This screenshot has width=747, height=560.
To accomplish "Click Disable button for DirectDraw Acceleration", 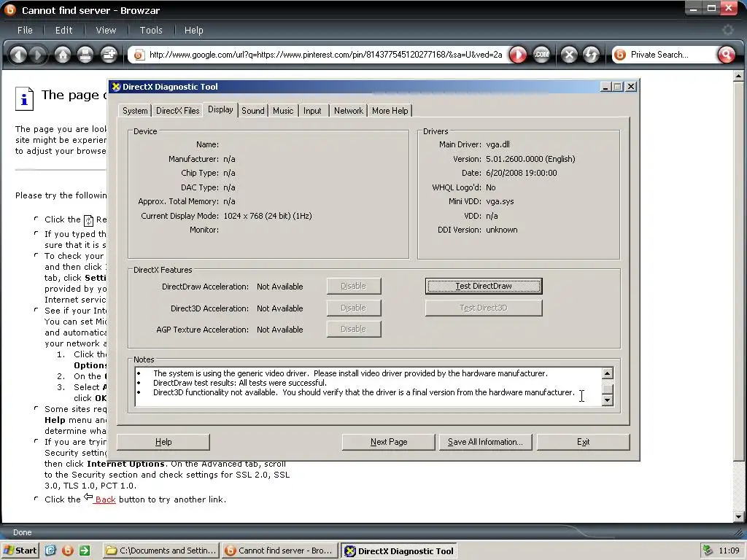I will coord(354,286).
